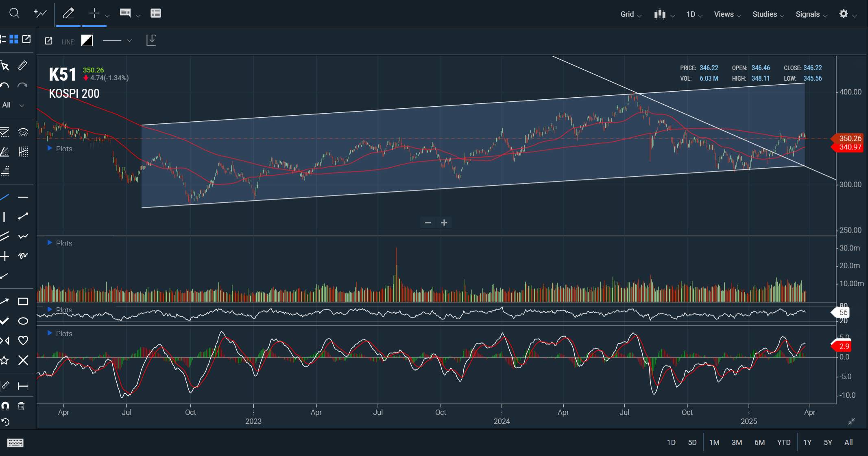868x456 pixels.
Task: Click the chat info callout icon
Action: 125,13
